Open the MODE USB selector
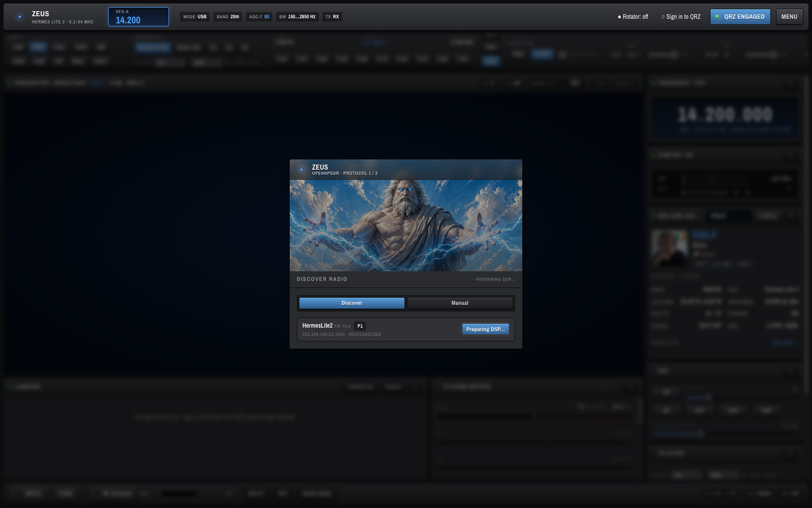This screenshot has width=812, height=508. [195, 17]
